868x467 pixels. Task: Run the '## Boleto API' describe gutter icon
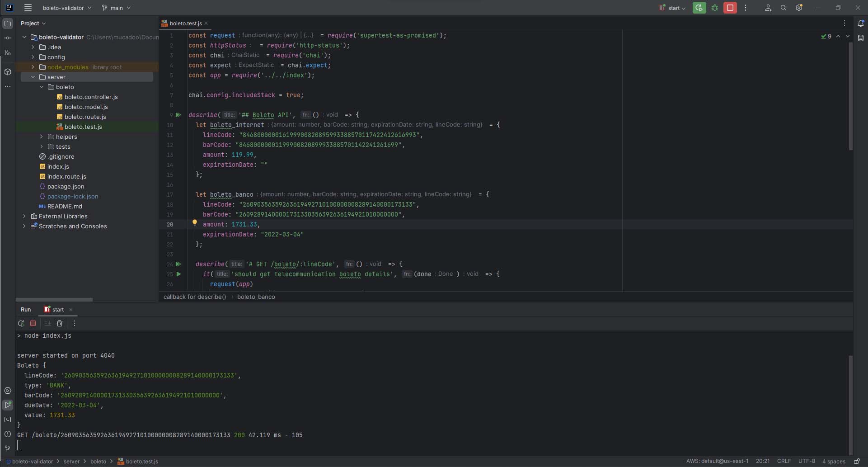178,115
